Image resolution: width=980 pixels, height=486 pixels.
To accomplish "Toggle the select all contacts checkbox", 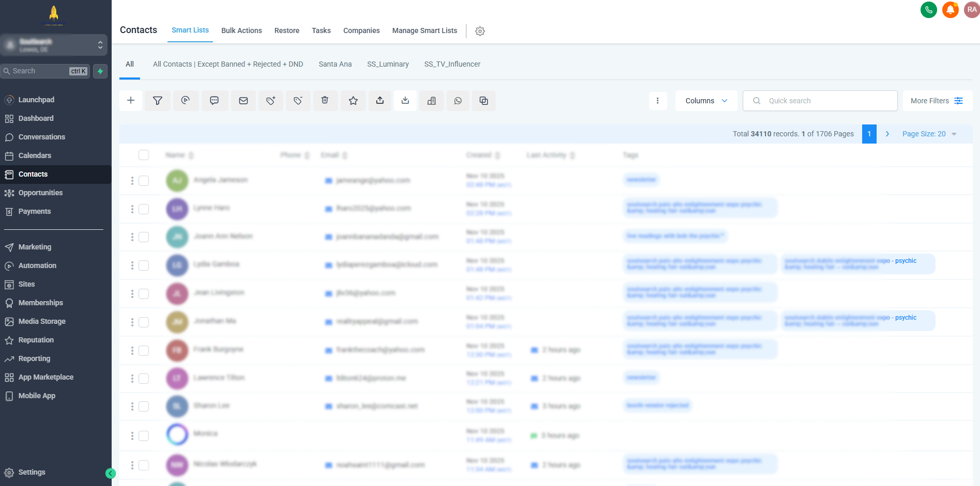I will (144, 155).
